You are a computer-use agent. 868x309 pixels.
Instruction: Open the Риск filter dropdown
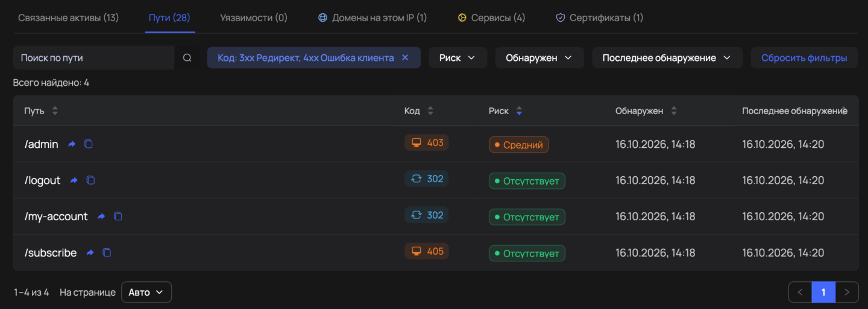tap(458, 58)
